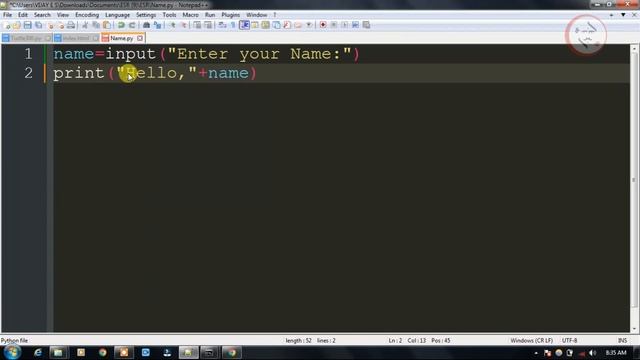This screenshot has width=640, height=360.
Task: Undo the last edit via toolbar
Action: click(x=121, y=25)
